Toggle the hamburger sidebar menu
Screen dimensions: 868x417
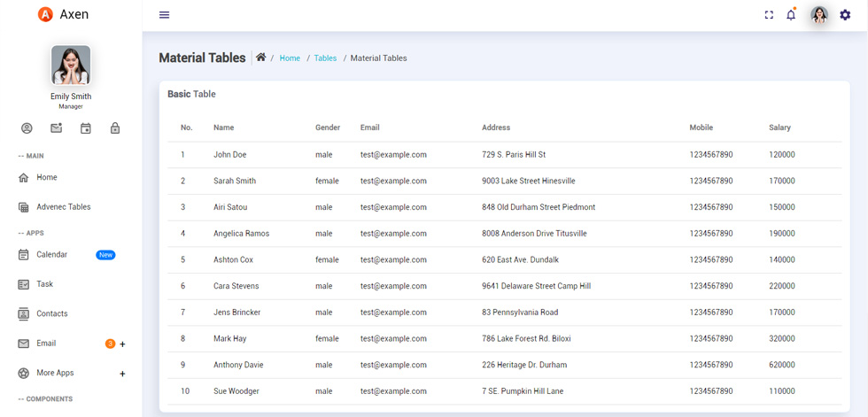[165, 15]
